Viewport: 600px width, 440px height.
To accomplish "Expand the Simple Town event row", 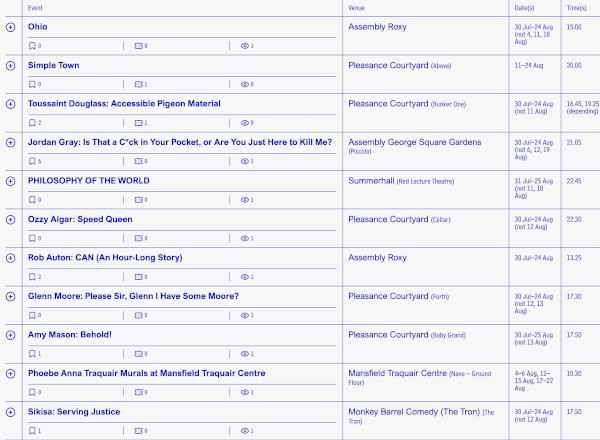I will (11, 66).
